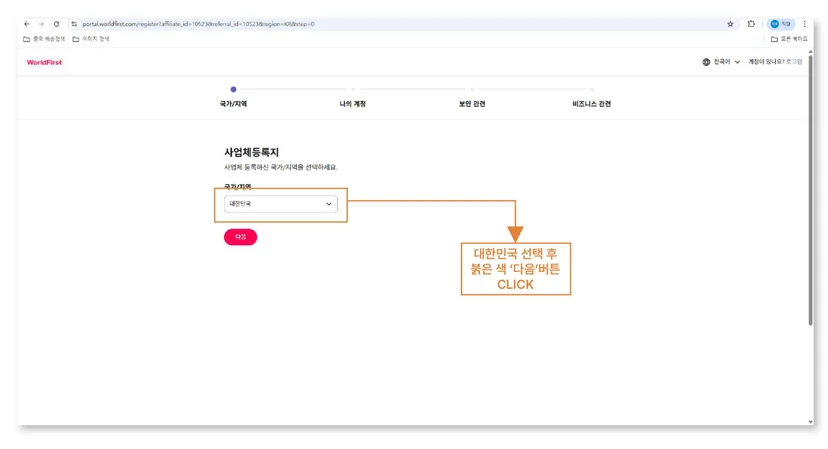The height and width of the screenshot is (449, 828).
Task: Click the scrollbar down arrow
Action: click(811, 422)
